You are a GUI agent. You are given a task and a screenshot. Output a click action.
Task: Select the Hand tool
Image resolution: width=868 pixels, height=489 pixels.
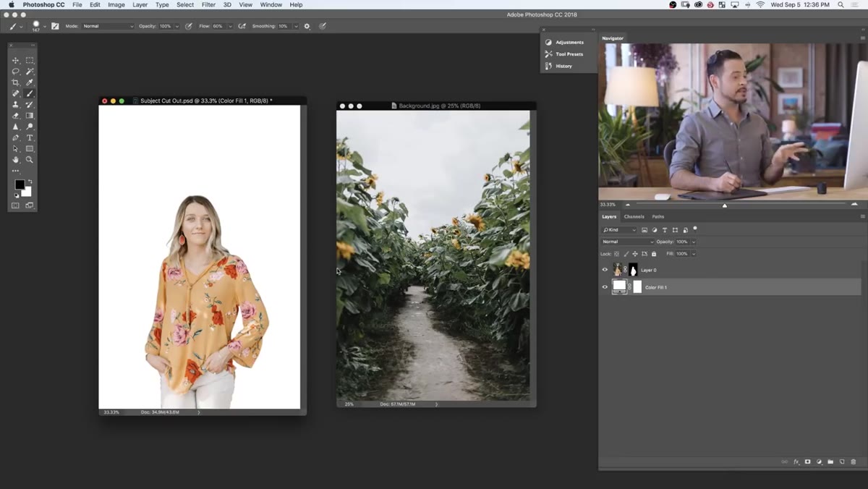[x=15, y=159]
